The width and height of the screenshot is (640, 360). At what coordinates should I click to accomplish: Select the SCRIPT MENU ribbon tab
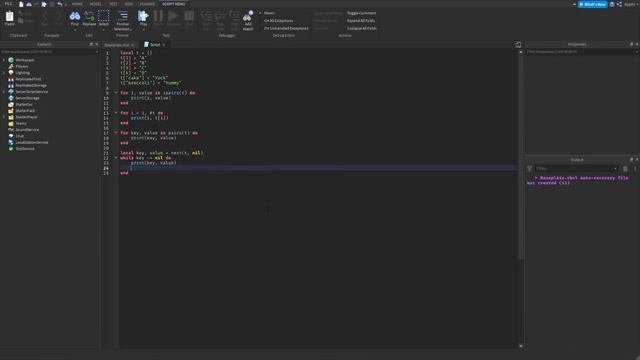click(174, 4)
